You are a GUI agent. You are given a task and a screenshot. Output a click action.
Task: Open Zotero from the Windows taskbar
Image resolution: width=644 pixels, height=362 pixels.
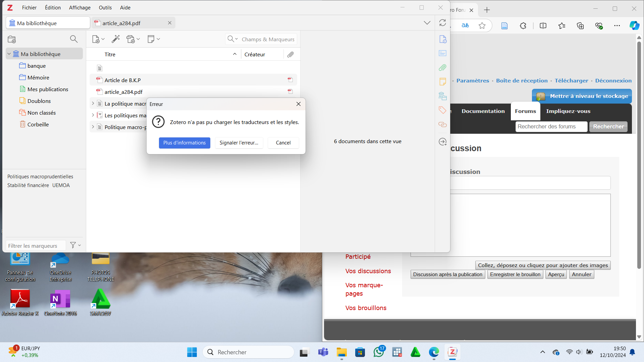[452, 352]
